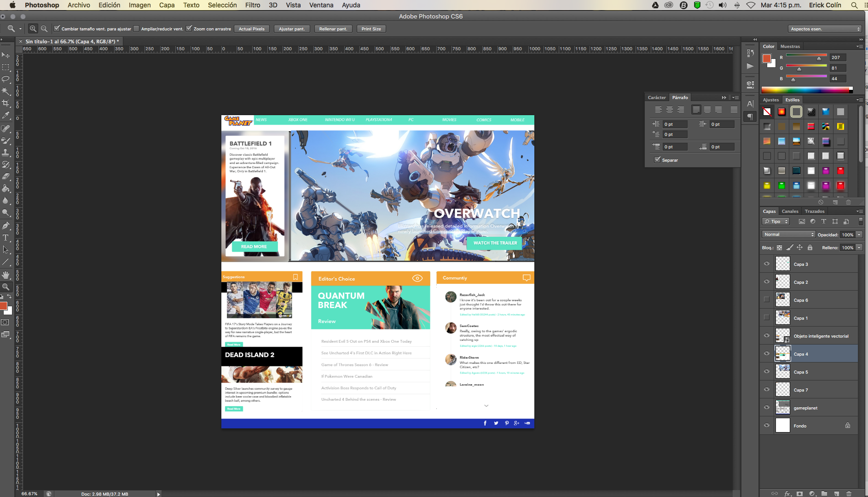Hide the gameplanet layer
868x497 pixels.
(x=767, y=408)
